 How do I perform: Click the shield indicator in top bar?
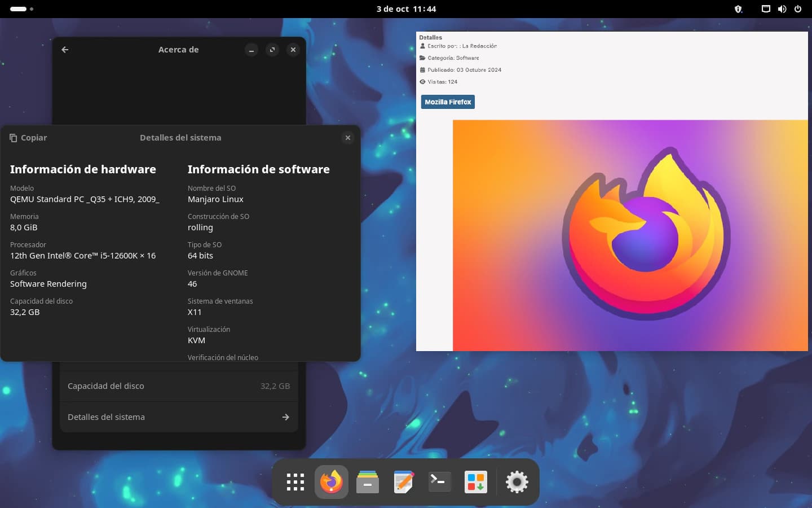[x=738, y=9]
